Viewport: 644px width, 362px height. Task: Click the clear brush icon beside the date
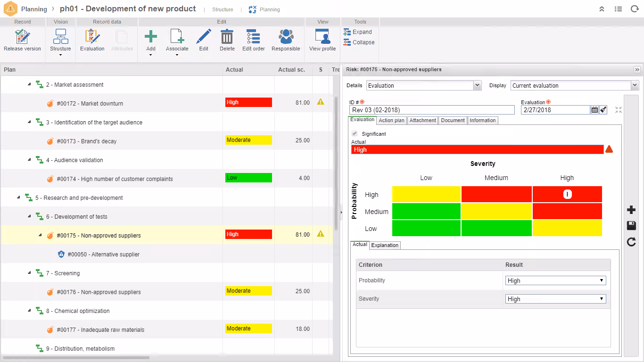click(603, 110)
